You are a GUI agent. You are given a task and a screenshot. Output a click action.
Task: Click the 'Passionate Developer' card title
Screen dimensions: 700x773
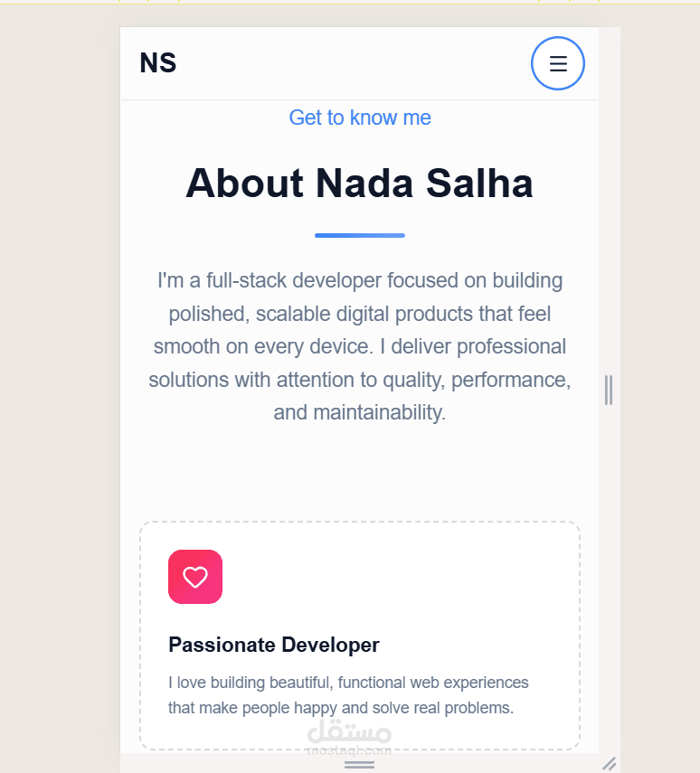click(x=274, y=645)
